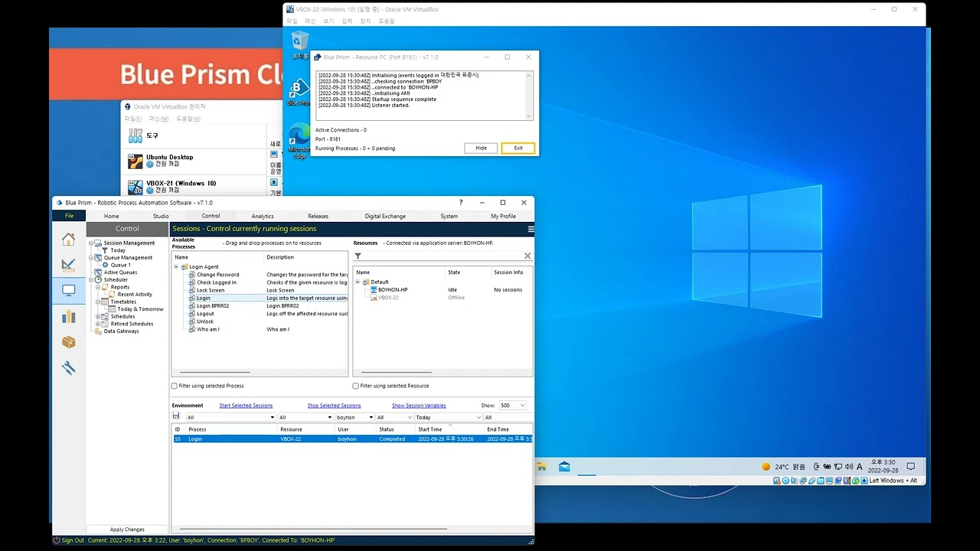The height and width of the screenshot is (551, 980).
Task: Open the File menu in Blue Prism
Action: (x=69, y=216)
